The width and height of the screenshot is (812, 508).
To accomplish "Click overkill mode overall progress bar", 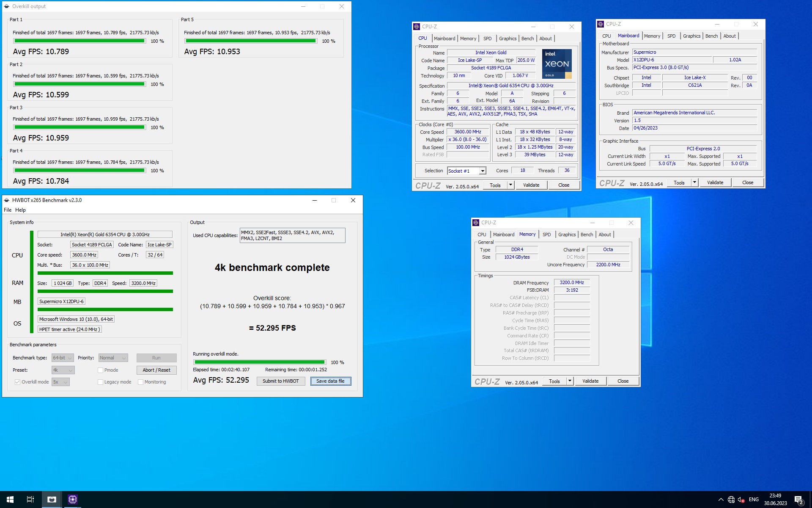I will pos(260,362).
